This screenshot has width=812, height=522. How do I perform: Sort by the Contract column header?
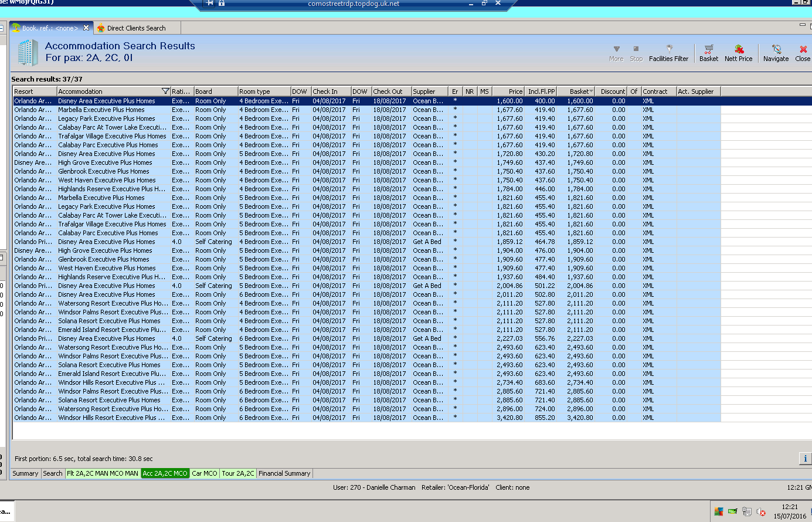pos(659,91)
